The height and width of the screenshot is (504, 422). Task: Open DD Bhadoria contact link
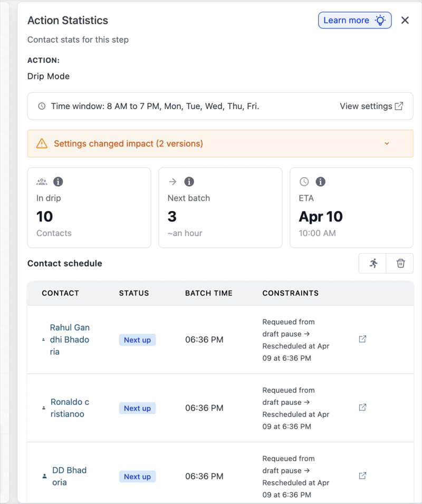(69, 476)
